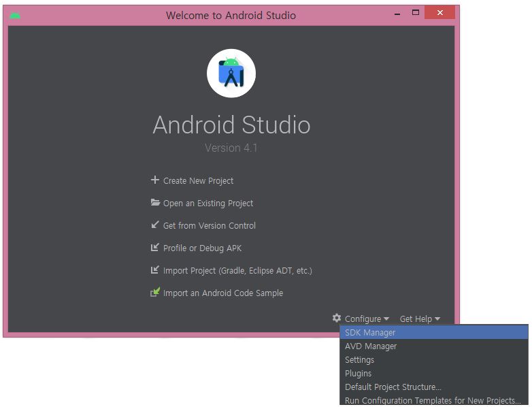Click the Version 4.1 text
This screenshot has width=532, height=407.
231,148
